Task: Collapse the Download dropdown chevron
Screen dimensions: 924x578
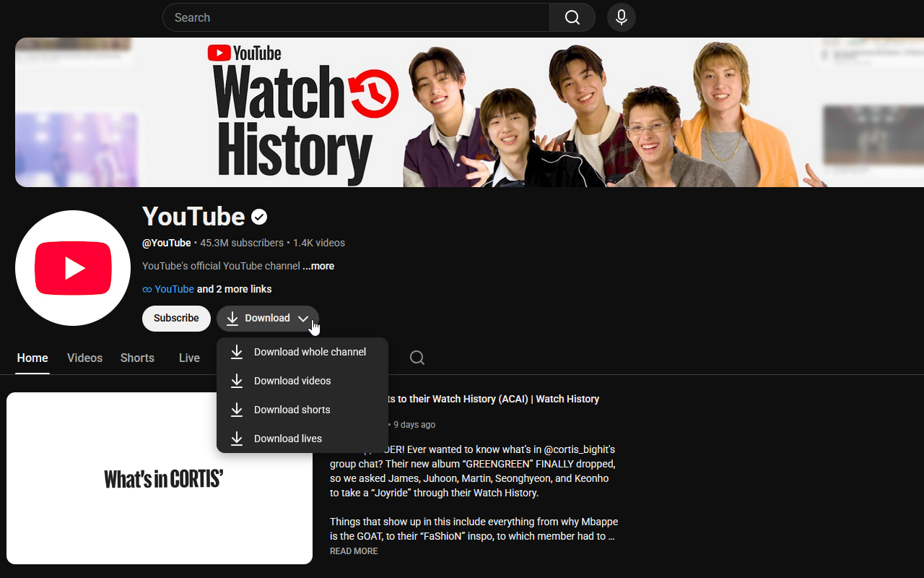Action: [303, 319]
